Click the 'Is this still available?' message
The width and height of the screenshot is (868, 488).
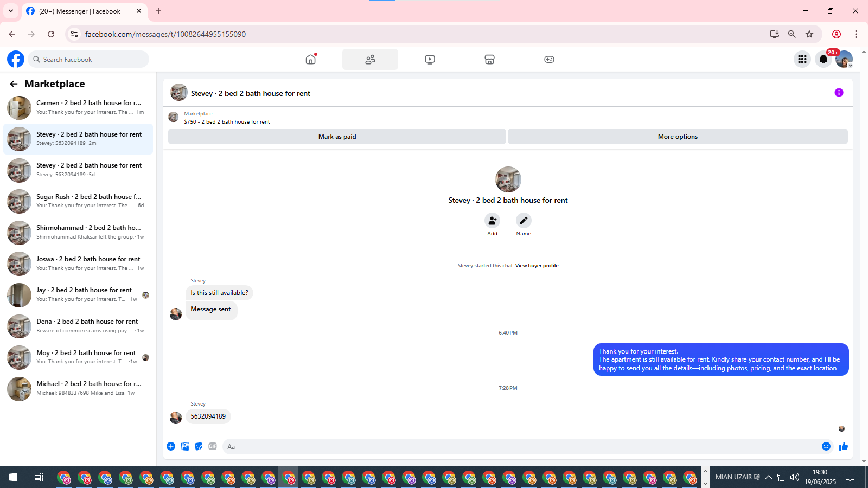coord(219,293)
